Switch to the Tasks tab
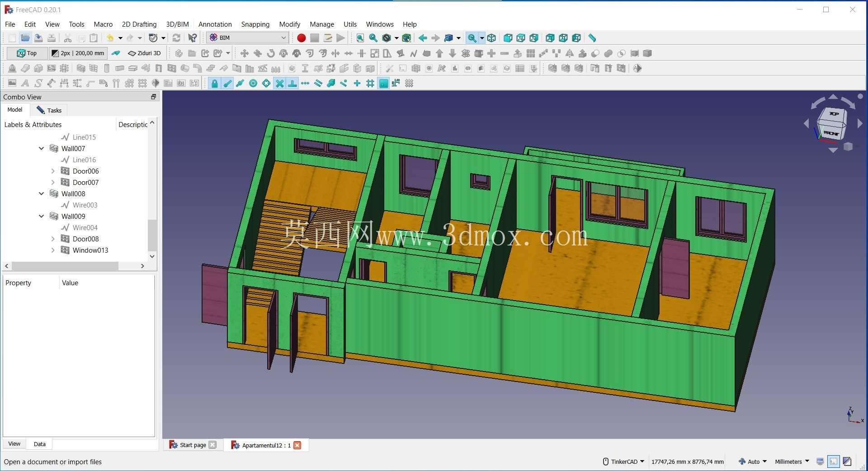 tap(49, 110)
